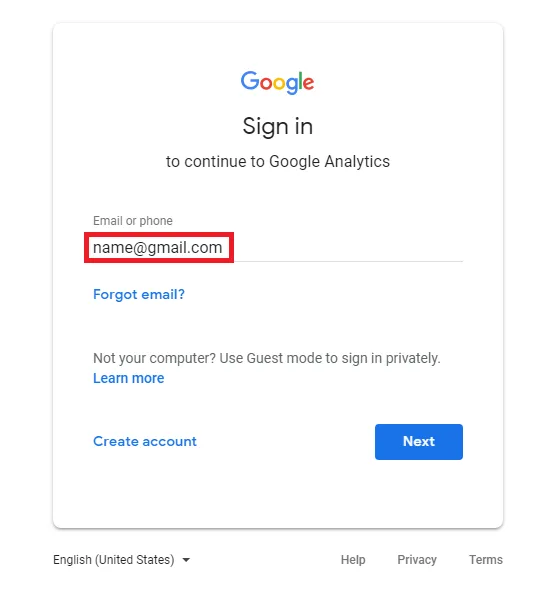This screenshot has height=590, width=554.
Task: Click the 'to continue to Google Analytics' subtitle
Action: (x=278, y=162)
